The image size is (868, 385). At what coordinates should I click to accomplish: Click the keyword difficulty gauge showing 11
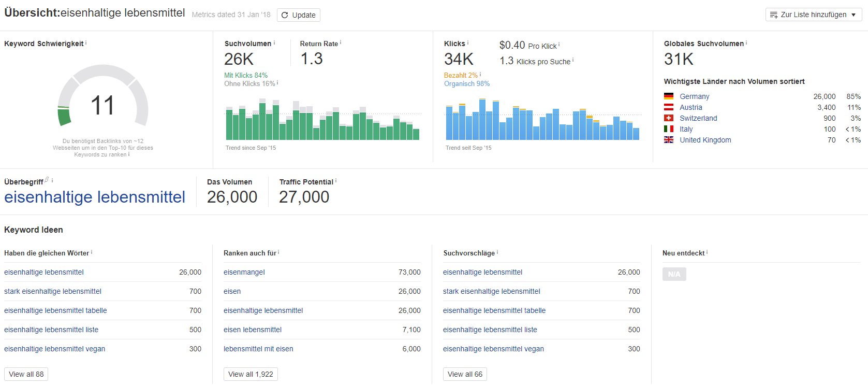tap(102, 96)
